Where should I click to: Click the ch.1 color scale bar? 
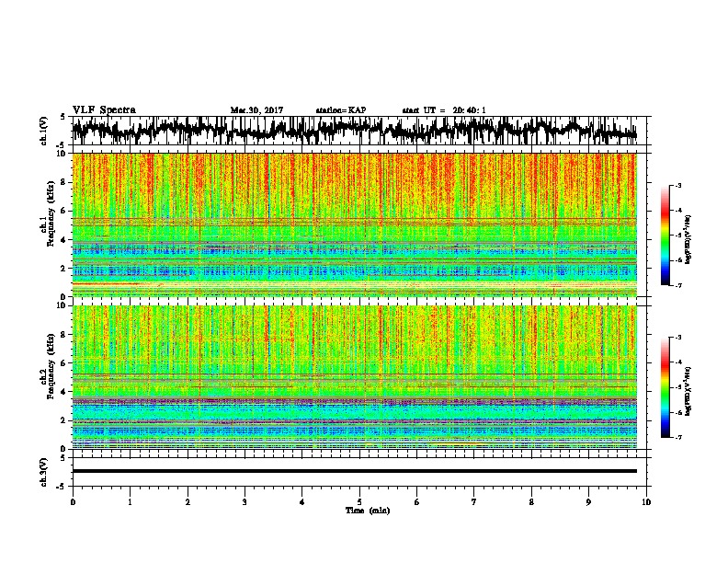665,236
